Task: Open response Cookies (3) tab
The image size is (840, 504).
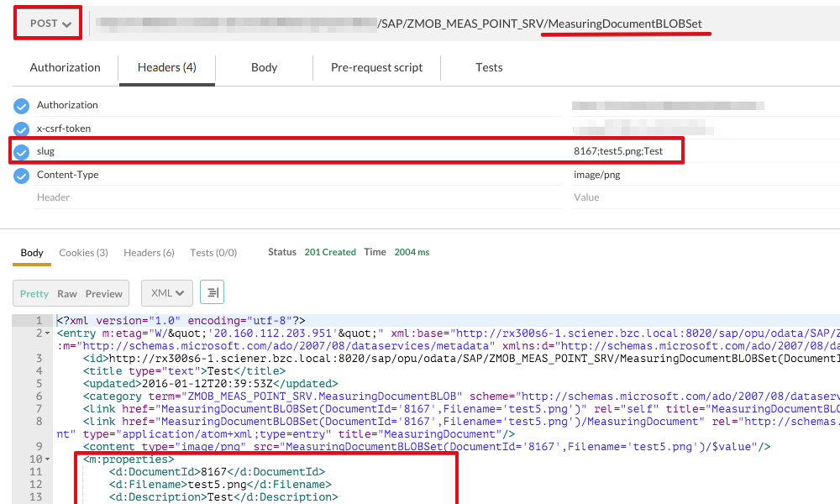Action: [x=83, y=253]
